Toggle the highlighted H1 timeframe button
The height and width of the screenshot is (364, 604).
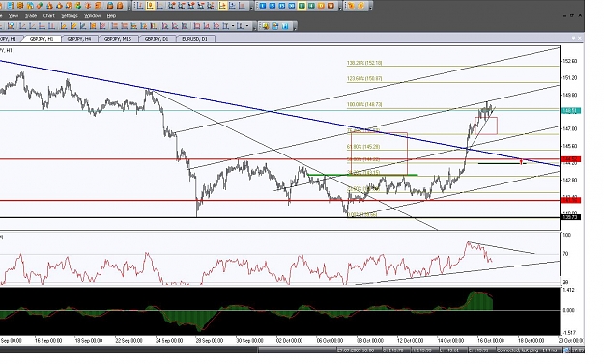[x=302, y=6]
